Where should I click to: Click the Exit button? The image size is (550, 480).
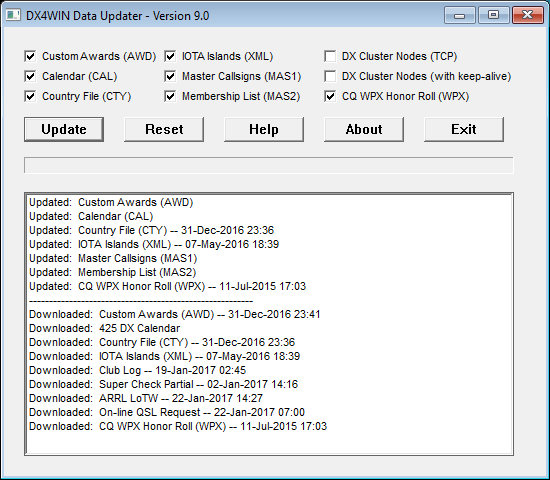coord(464,129)
